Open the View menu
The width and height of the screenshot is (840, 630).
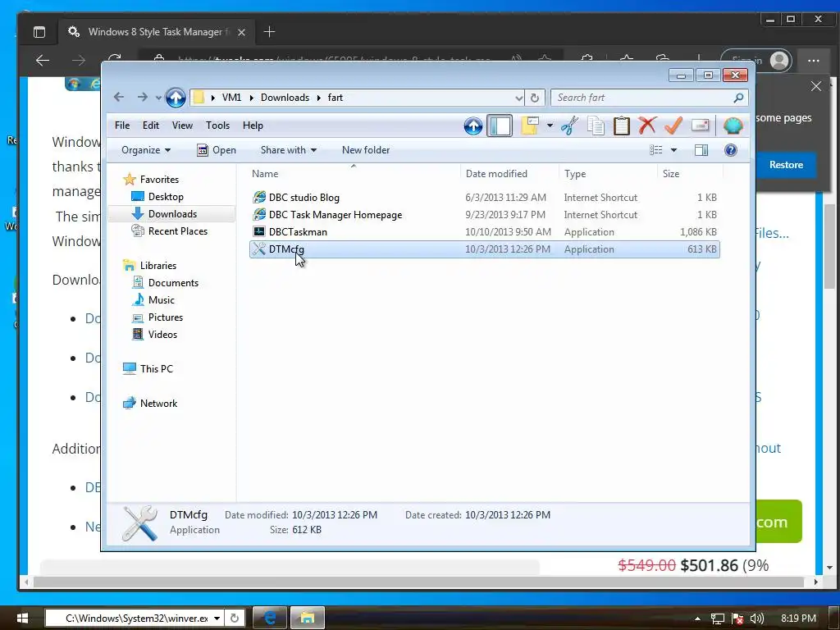coord(182,126)
